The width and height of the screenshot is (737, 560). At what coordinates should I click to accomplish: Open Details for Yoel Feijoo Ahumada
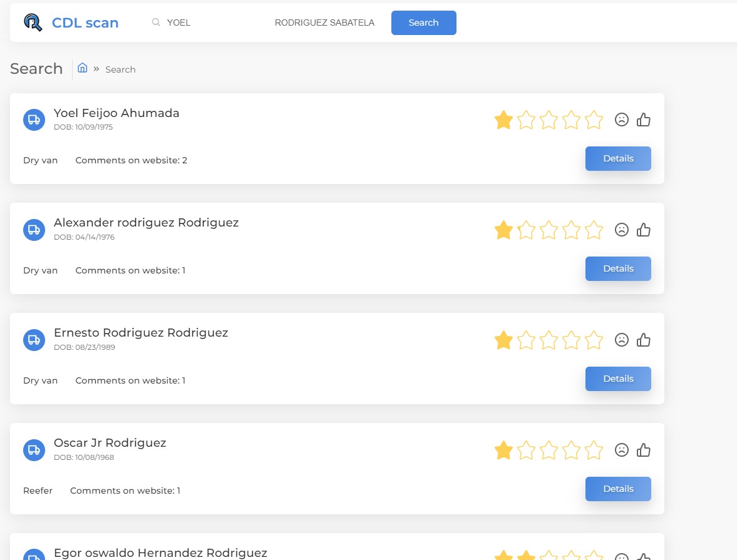[618, 158]
